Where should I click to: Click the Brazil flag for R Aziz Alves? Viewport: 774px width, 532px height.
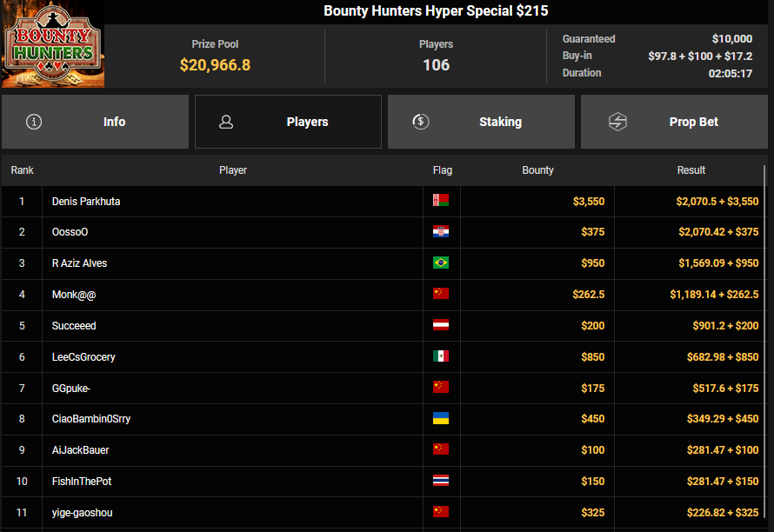[441, 263]
